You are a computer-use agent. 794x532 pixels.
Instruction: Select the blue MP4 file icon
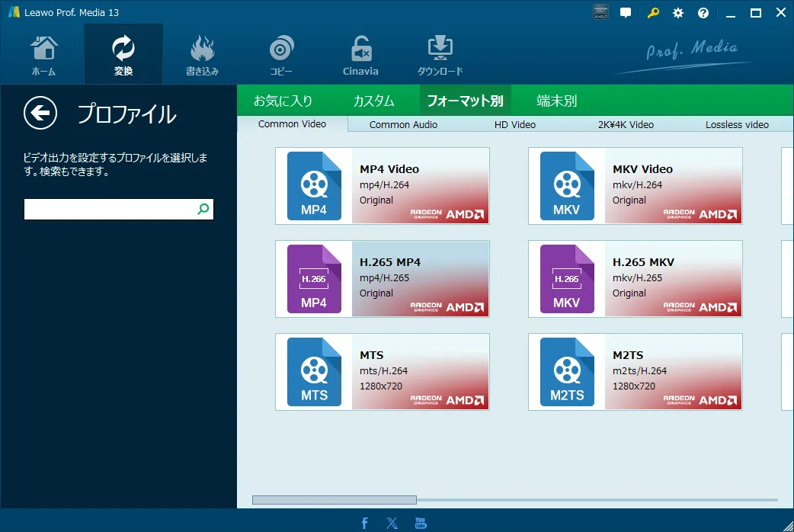click(x=314, y=186)
